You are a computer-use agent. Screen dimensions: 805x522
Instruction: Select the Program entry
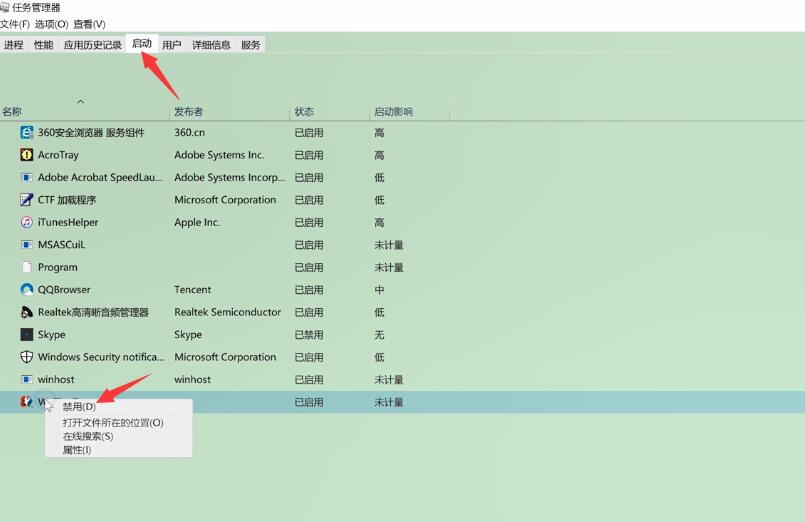(58, 267)
